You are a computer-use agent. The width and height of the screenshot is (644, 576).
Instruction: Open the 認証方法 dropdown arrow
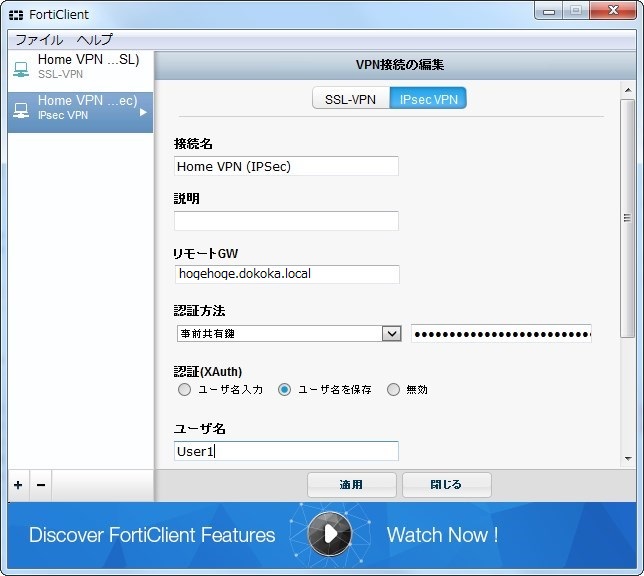391,333
